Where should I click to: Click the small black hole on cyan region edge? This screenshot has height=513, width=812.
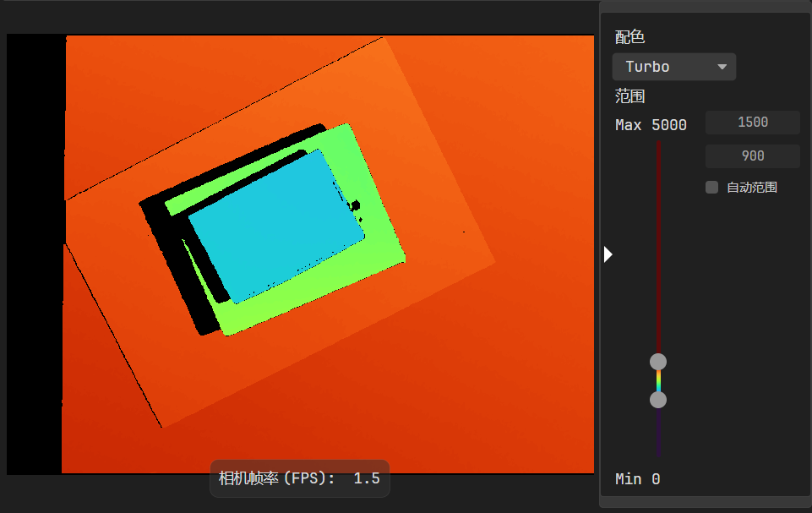pyautogui.click(x=357, y=205)
